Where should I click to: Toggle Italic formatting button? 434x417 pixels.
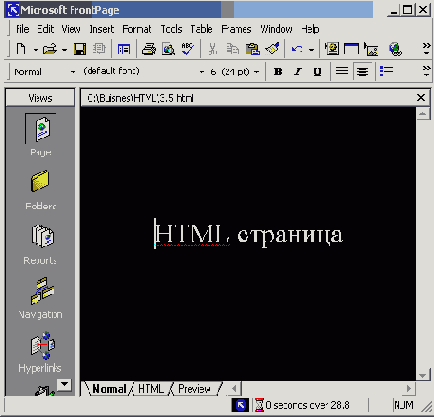pos(298,72)
